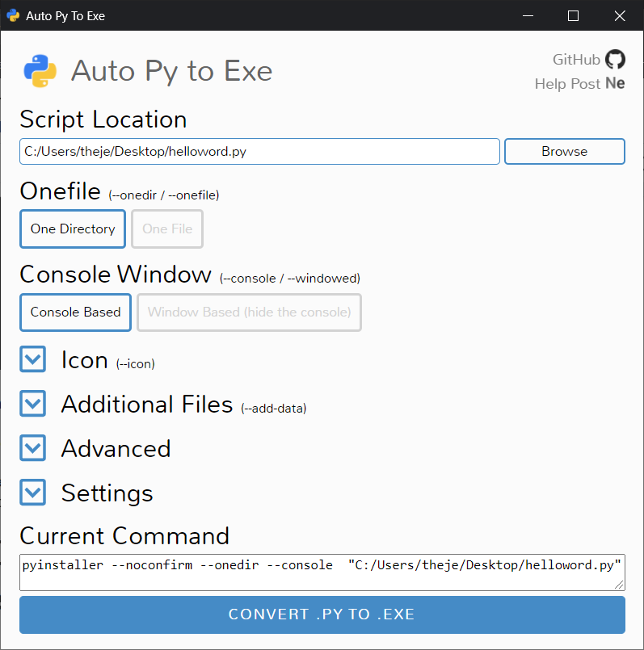The height and width of the screenshot is (650, 644).
Task: Convert .py to .exe
Action: [x=322, y=614]
